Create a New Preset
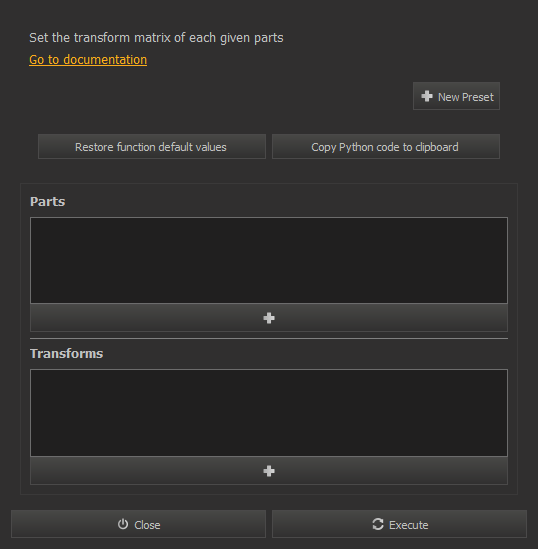The width and height of the screenshot is (538, 549). point(456,96)
